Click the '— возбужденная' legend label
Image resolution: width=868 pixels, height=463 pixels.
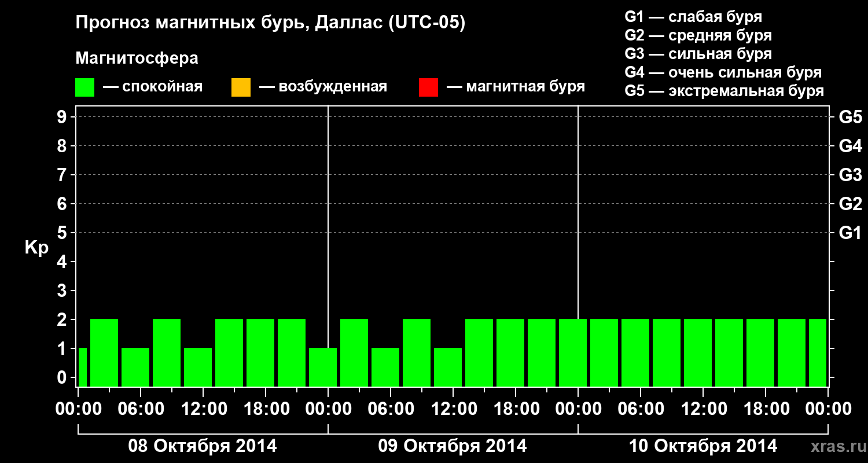(x=323, y=87)
